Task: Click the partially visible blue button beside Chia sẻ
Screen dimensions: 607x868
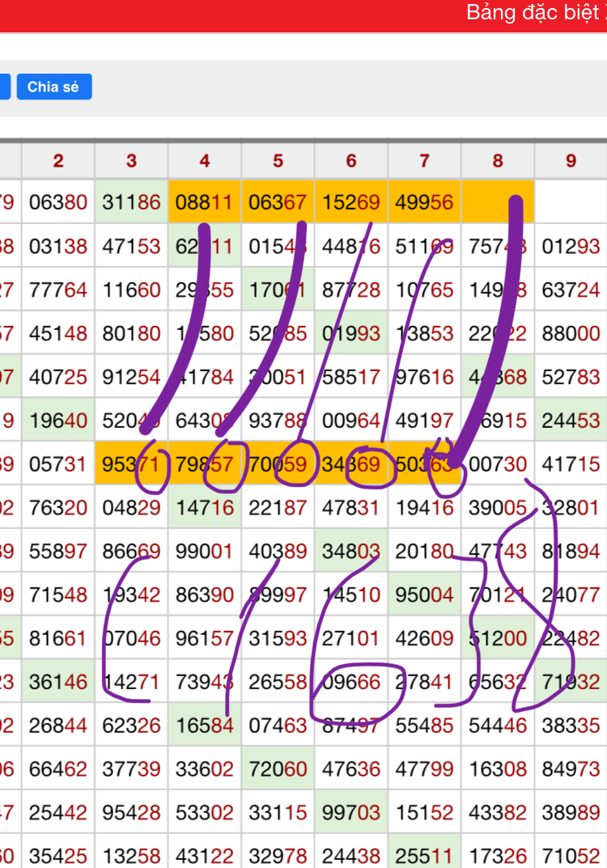Action: (x=4, y=87)
